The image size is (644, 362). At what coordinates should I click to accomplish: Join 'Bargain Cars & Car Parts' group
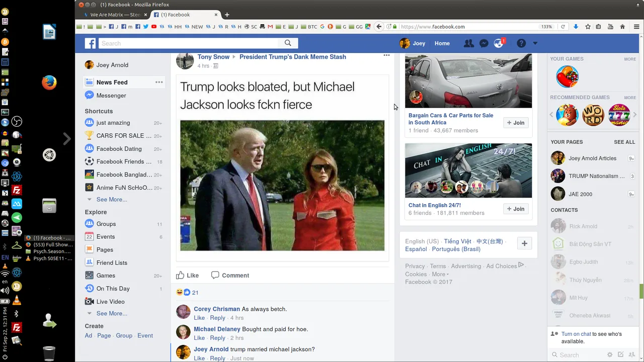[x=516, y=123]
